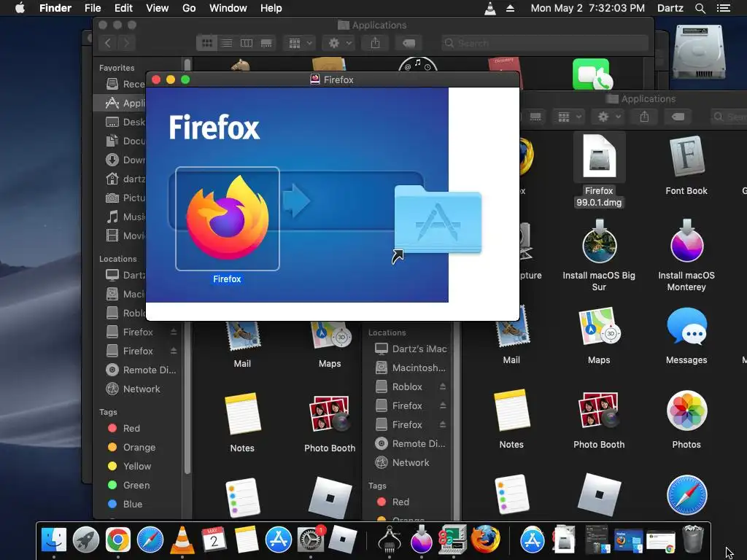Image resolution: width=747 pixels, height=560 pixels.
Task: Switch left Applications window to column view
Action: (x=247, y=43)
